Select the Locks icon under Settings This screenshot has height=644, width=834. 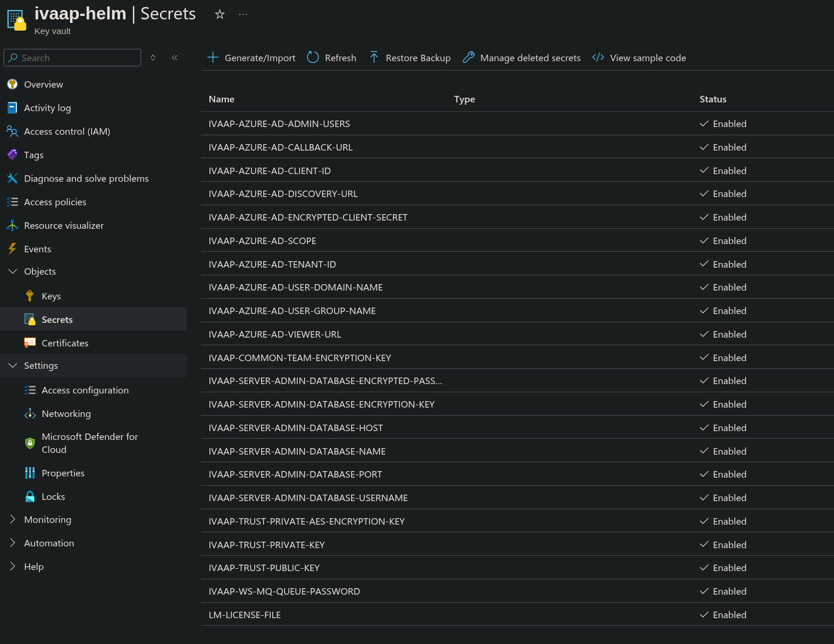(x=30, y=496)
